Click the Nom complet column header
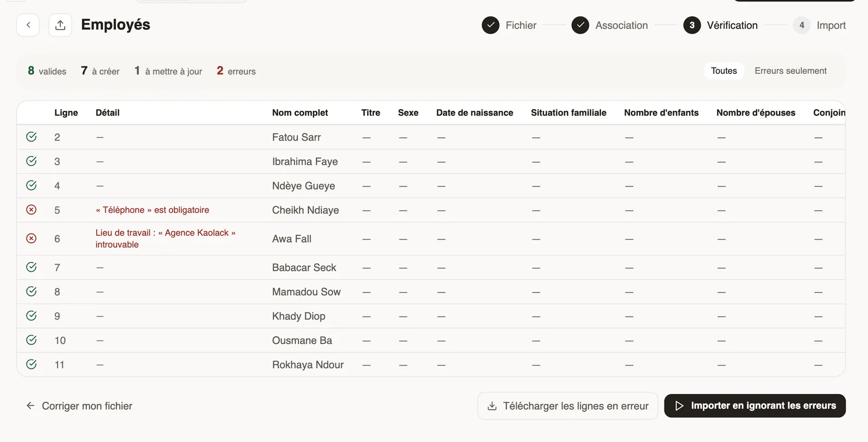 pos(300,113)
